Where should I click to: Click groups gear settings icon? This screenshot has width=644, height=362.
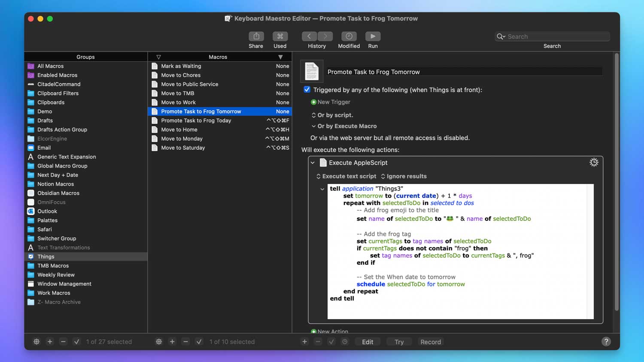(x=36, y=342)
